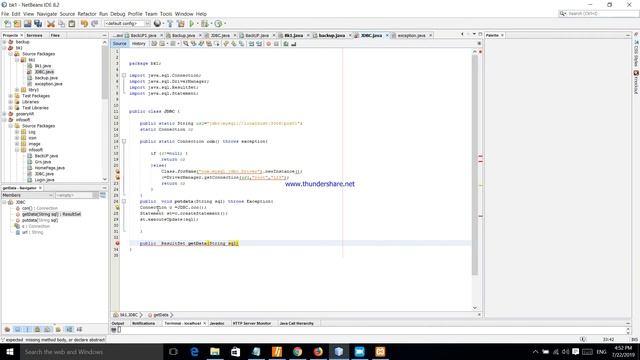Expand the Test Libraries node
640x360 pixels.
point(11,108)
